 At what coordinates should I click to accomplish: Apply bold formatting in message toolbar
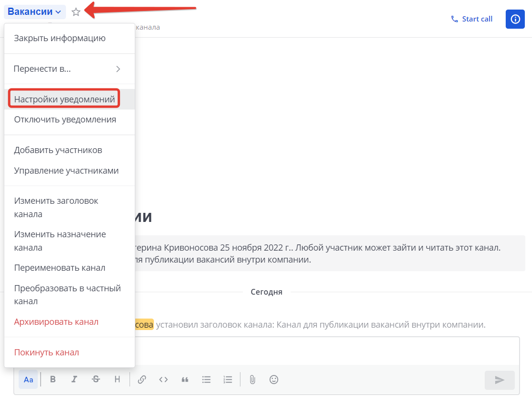pyautogui.click(x=53, y=379)
